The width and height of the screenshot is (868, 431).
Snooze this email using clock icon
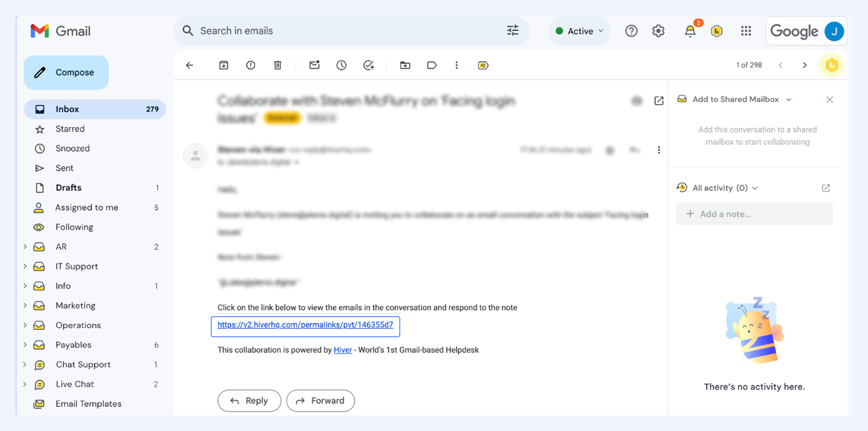pyautogui.click(x=341, y=65)
